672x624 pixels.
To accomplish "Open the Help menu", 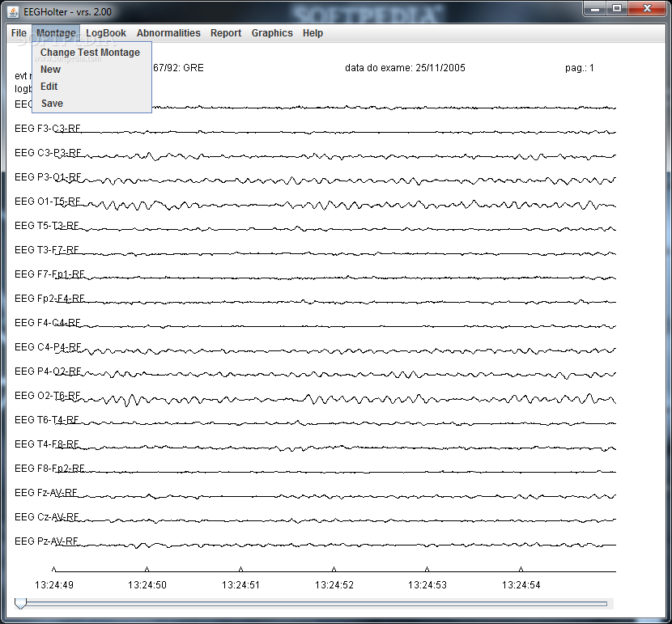I will [x=313, y=33].
